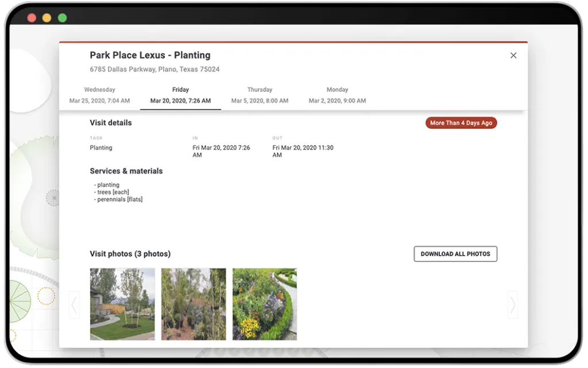Open the first photo with the planted trees
The width and height of the screenshot is (588, 368).
click(x=122, y=304)
